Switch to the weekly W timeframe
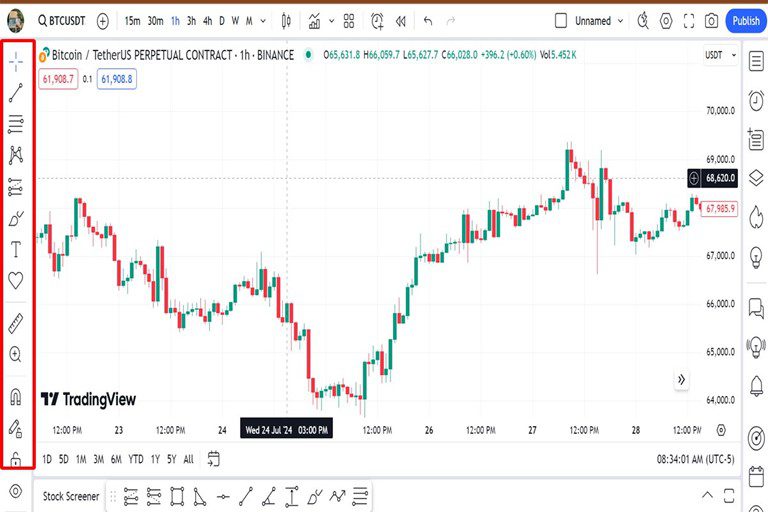768x512 pixels. [x=235, y=21]
